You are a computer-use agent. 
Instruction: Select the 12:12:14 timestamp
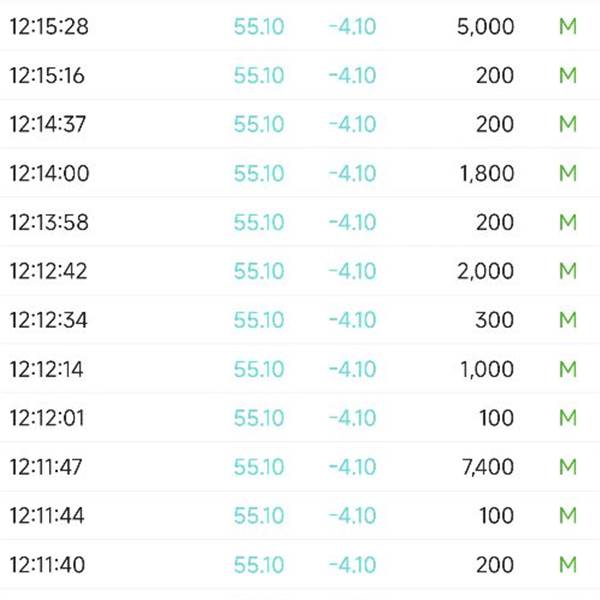47,370
